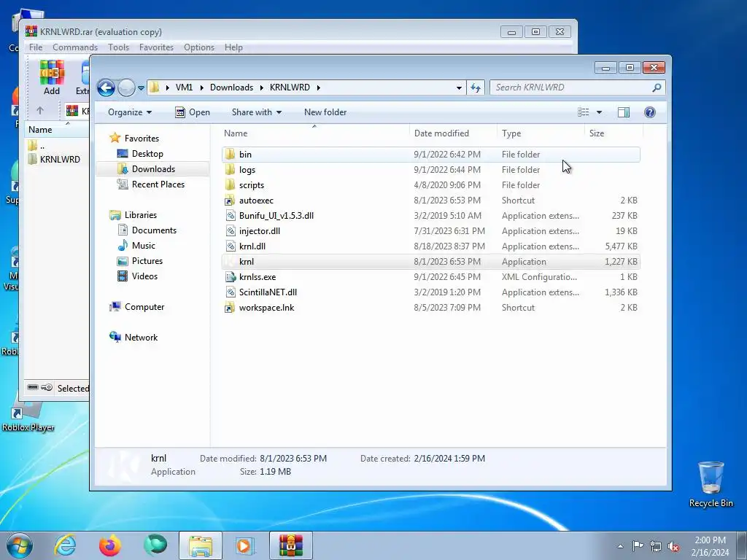Viewport: 747px width, 560px height.
Task: Open the File menu in WinRAR
Action: click(x=36, y=47)
